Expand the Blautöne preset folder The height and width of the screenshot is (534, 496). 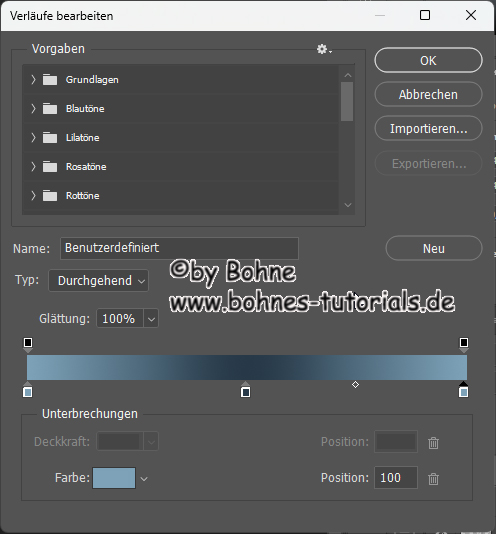pos(33,109)
